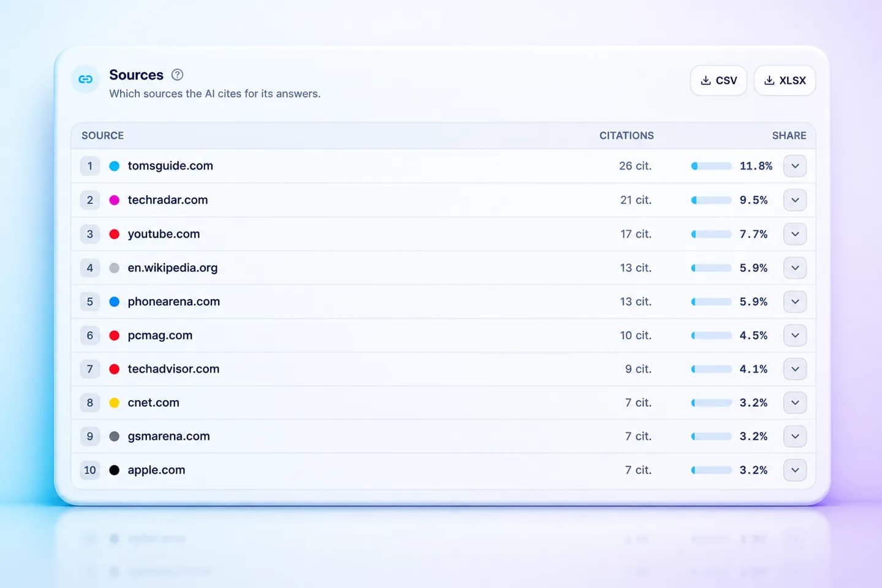
Task: Click rank badge 1 for tomsguide.com
Action: coord(90,166)
